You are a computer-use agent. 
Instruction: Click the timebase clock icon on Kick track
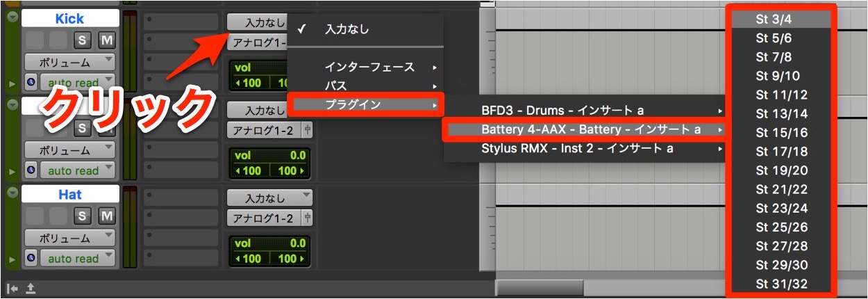(31, 82)
